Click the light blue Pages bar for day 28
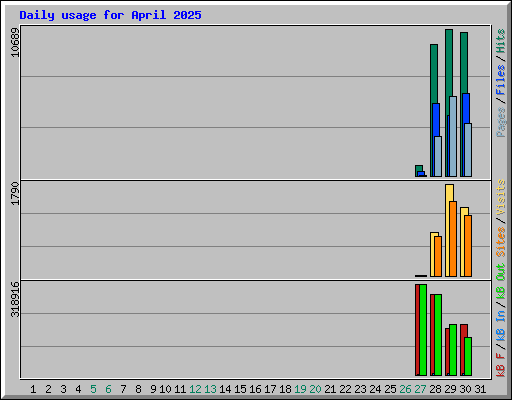Screen dimensions: 512x400 tap(438, 156)
